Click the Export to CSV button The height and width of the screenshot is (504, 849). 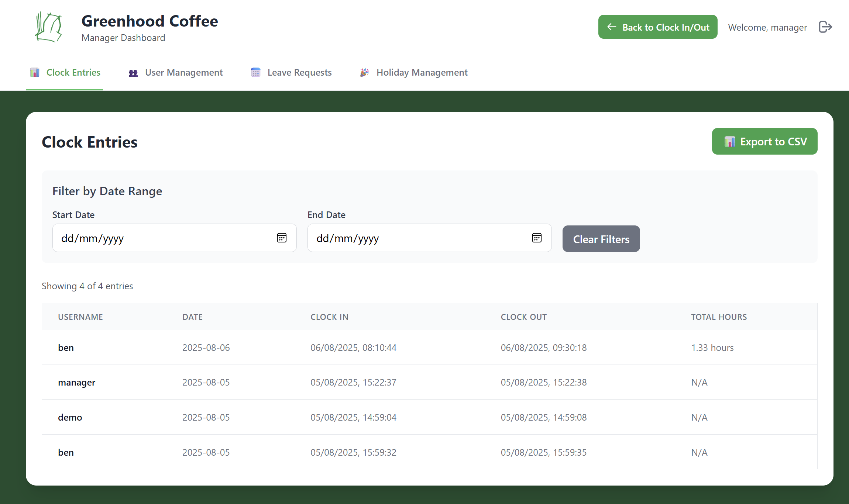point(764,141)
